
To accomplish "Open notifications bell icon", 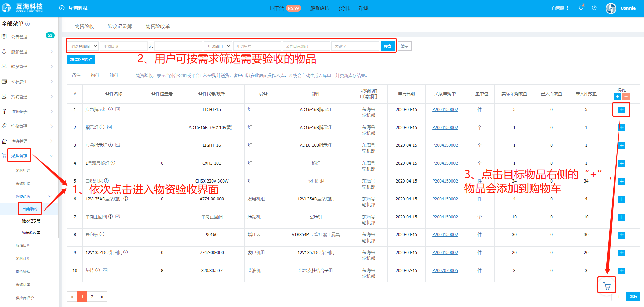I will coord(581,8).
